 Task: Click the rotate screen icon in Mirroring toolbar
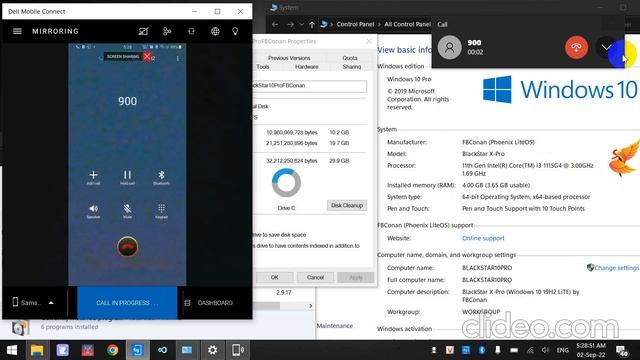click(x=191, y=31)
